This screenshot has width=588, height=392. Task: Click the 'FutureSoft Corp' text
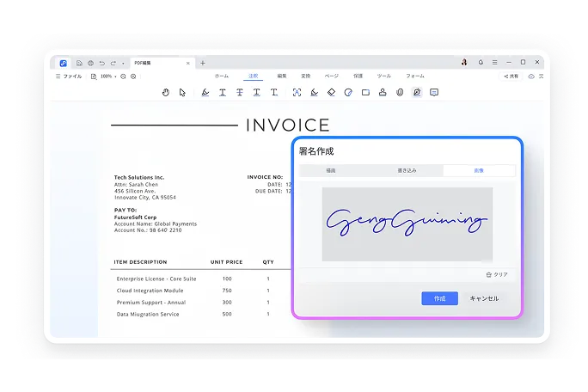click(135, 217)
